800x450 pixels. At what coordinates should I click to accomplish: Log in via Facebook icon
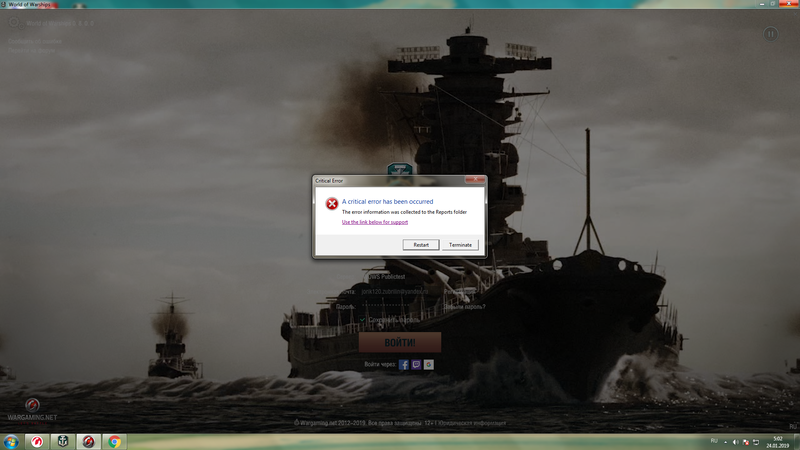pos(404,365)
